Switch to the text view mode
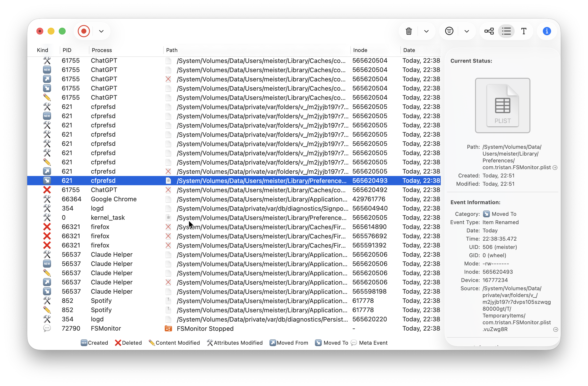588x386 pixels. pos(524,31)
